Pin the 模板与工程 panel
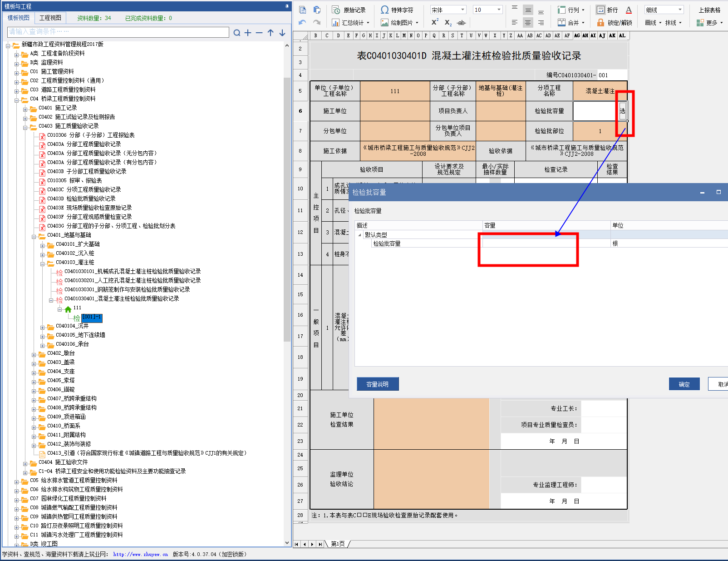The height and width of the screenshot is (561, 728). pos(287,6)
